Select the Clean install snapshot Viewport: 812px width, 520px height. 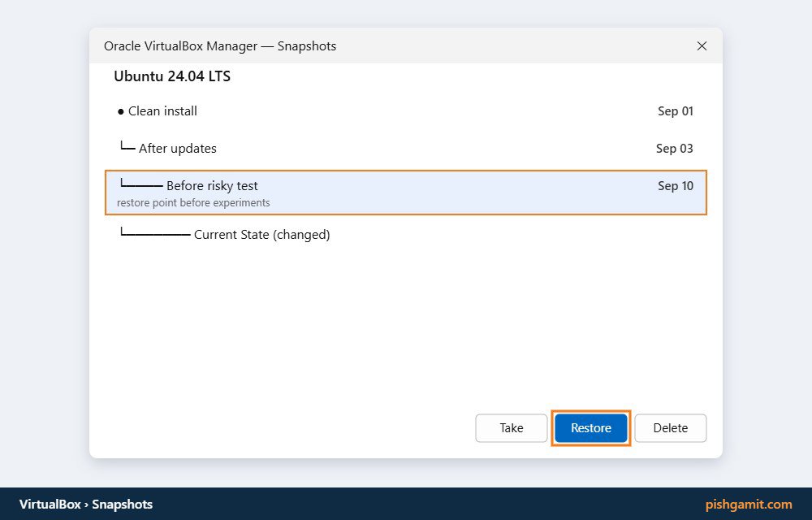pyautogui.click(x=406, y=111)
